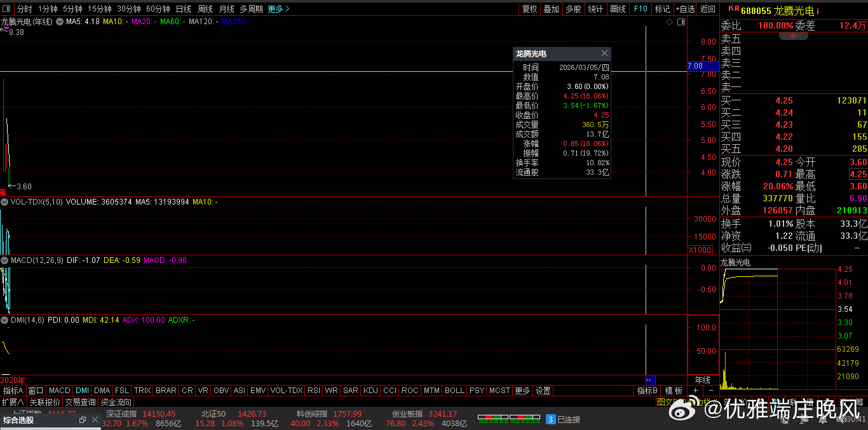Image resolution: width=868 pixels, height=430 pixels.
Task: Open the 统计 statistics tool
Action: pyautogui.click(x=595, y=9)
